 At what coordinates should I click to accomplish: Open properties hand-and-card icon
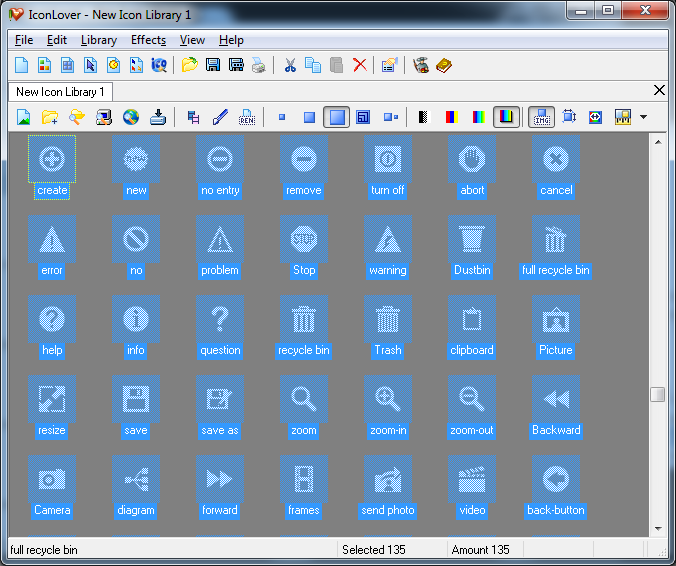click(389, 65)
